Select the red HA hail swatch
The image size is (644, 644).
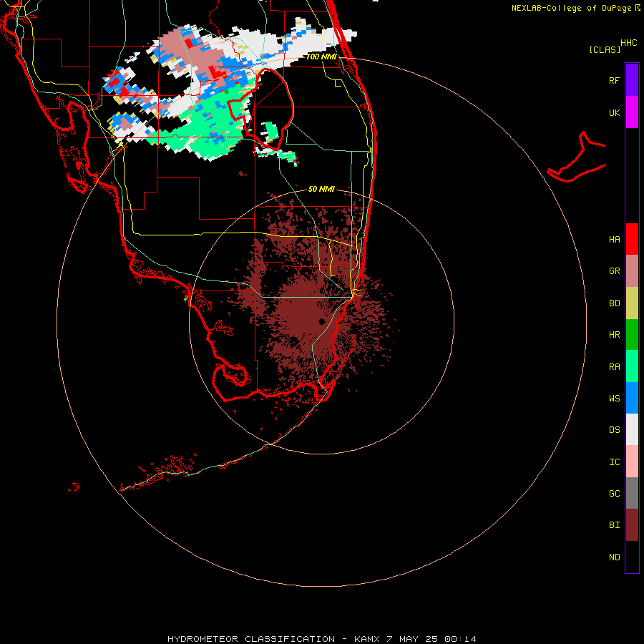[x=632, y=239]
